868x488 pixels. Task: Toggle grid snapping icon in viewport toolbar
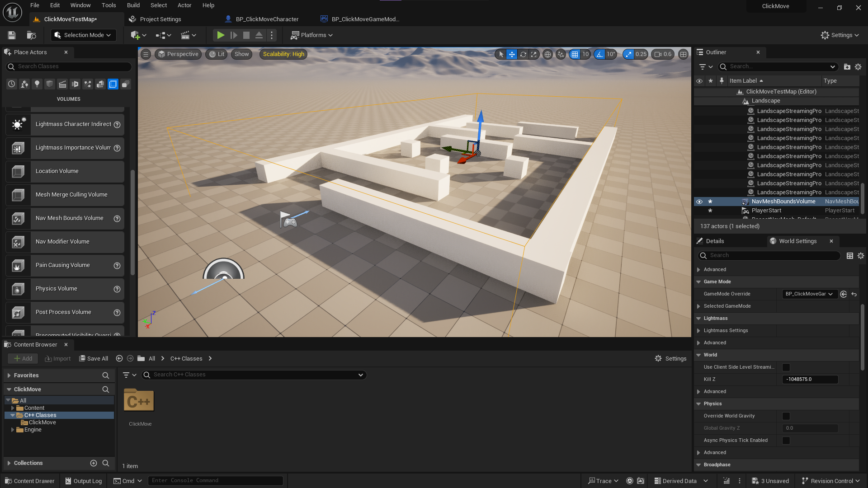coord(575,54)
